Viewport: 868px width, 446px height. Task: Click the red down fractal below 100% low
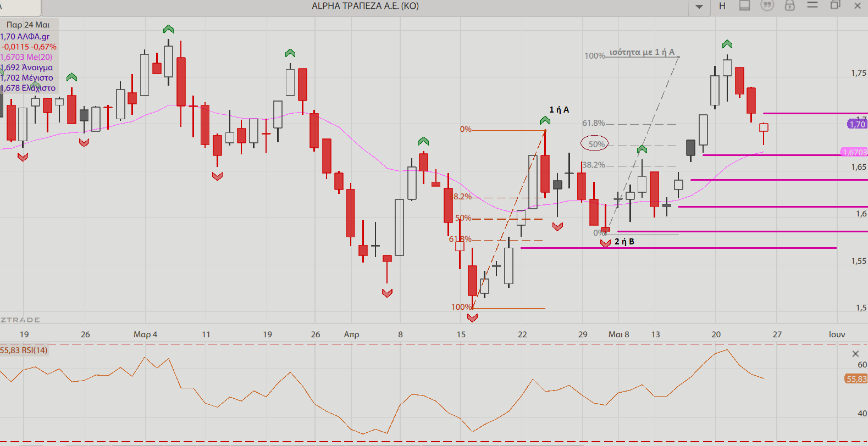pos(472,317)
